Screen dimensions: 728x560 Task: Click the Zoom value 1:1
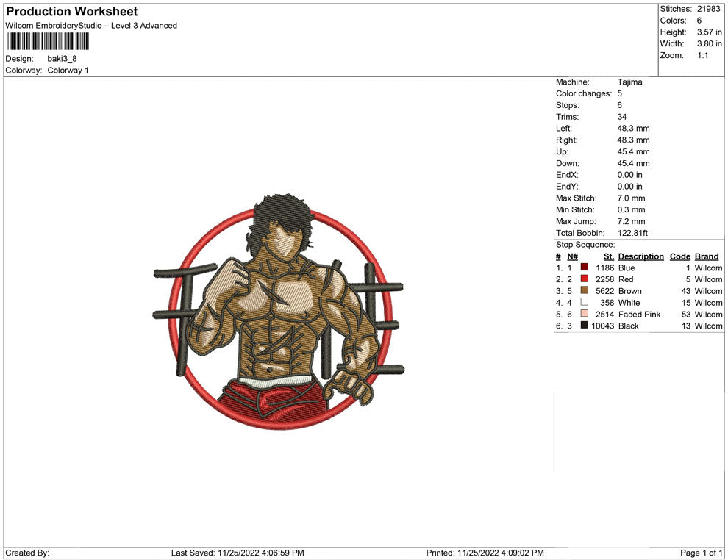pos(703,55)
